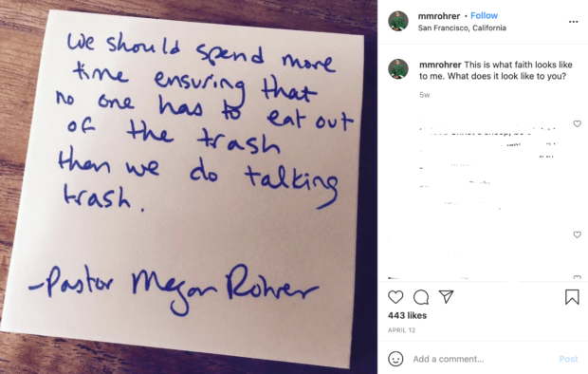Share post with paper plane icon

click(x=447, y=297)
